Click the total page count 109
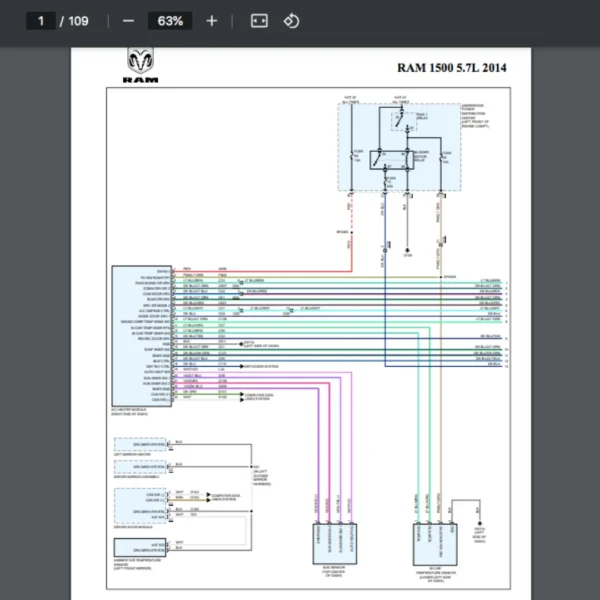 78,21
